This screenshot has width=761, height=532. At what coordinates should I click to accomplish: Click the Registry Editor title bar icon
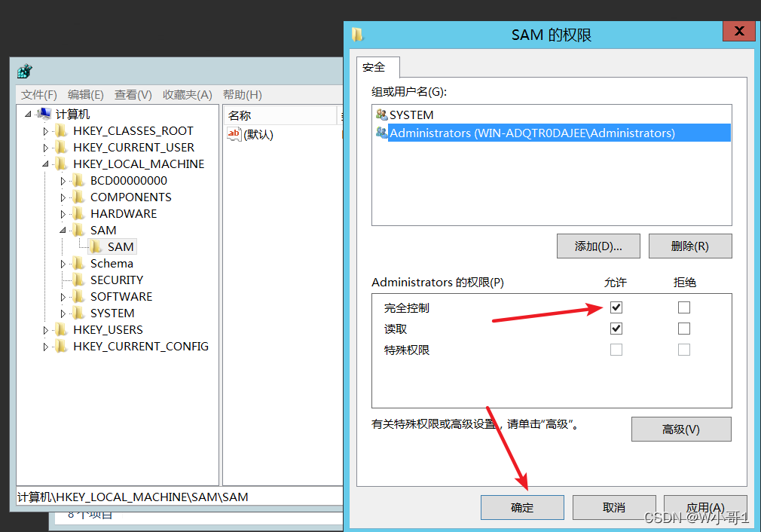click(x=24, y=72)
